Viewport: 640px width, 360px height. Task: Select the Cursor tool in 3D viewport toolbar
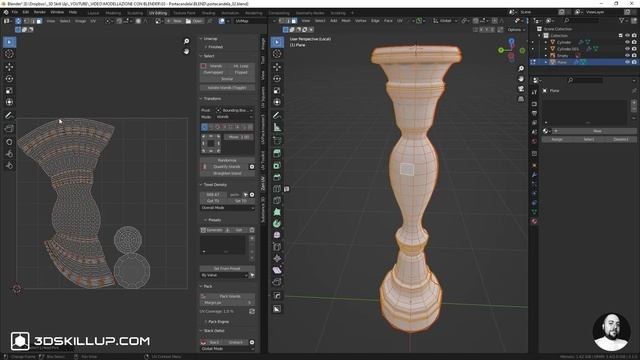point(277,54)
